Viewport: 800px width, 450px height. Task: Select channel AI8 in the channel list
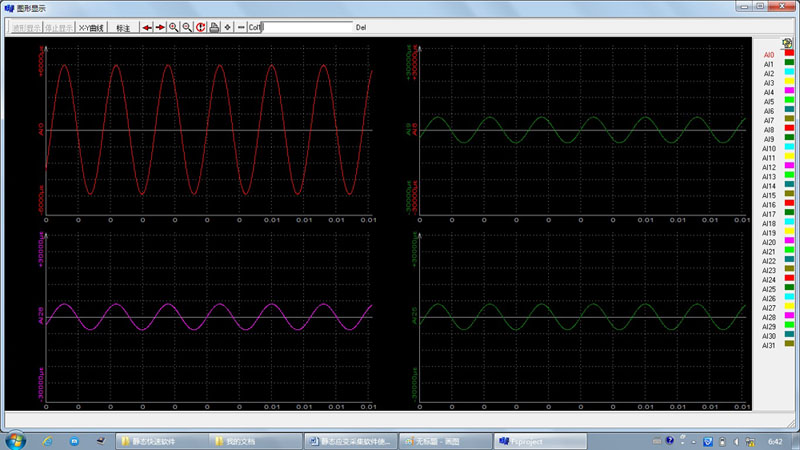[769, 130]
